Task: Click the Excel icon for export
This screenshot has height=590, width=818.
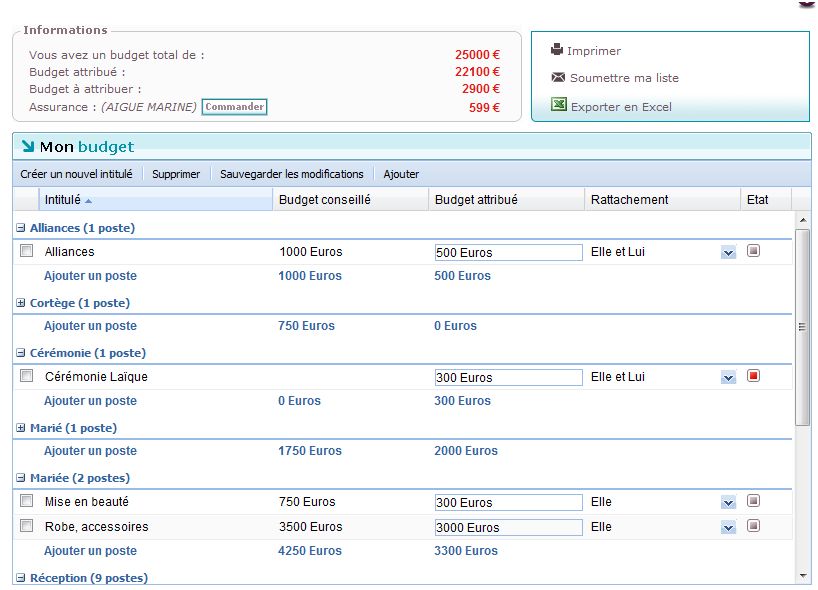Action: click(558, 105)
